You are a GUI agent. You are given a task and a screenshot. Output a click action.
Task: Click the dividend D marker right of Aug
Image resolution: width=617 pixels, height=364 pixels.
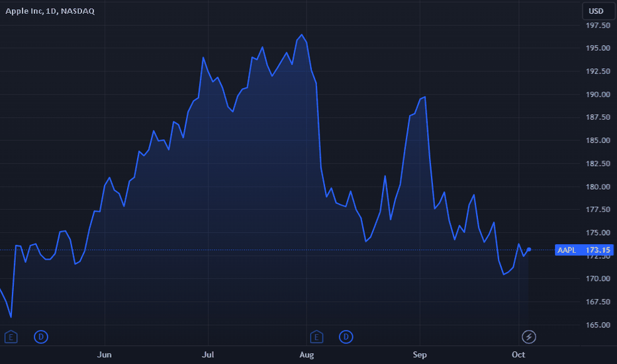pyautogui.click(x=346, y=337)
